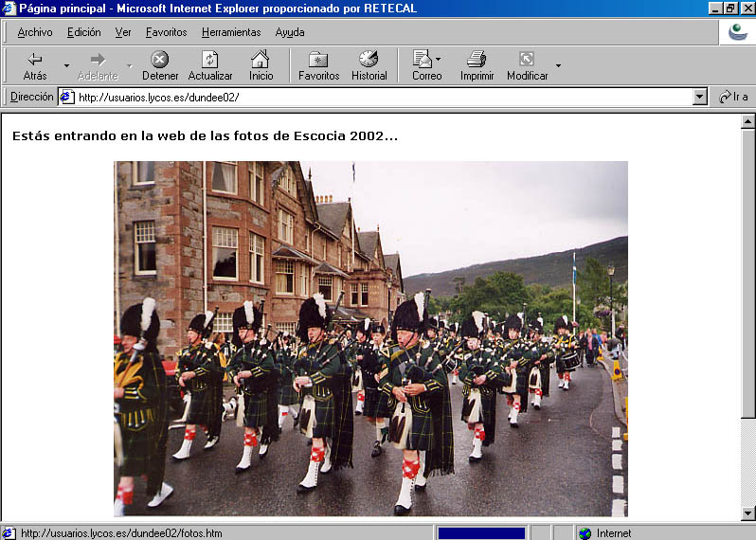The image size is (756, 540).
Task: Restore the Internet Explorer window
Action: (x=731, y=9)
